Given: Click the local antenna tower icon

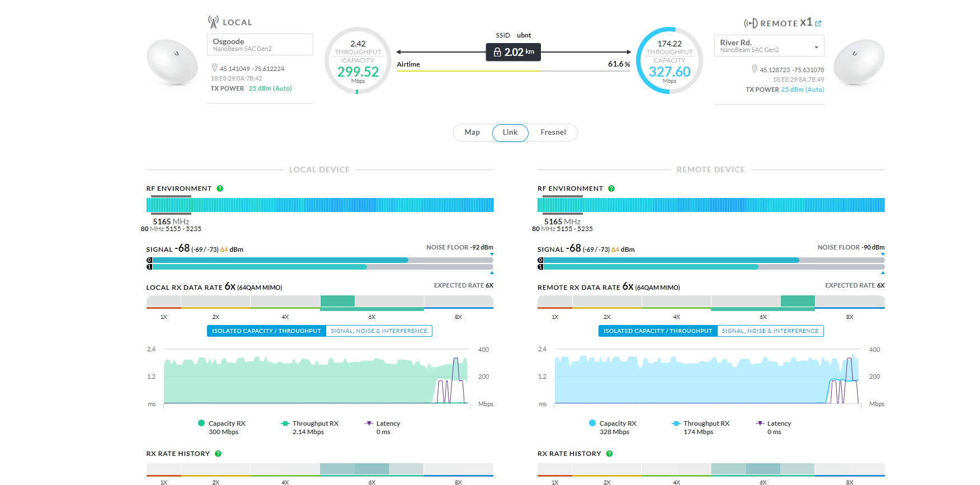Looking at the screenshot, I should click(x=213, y=22).
